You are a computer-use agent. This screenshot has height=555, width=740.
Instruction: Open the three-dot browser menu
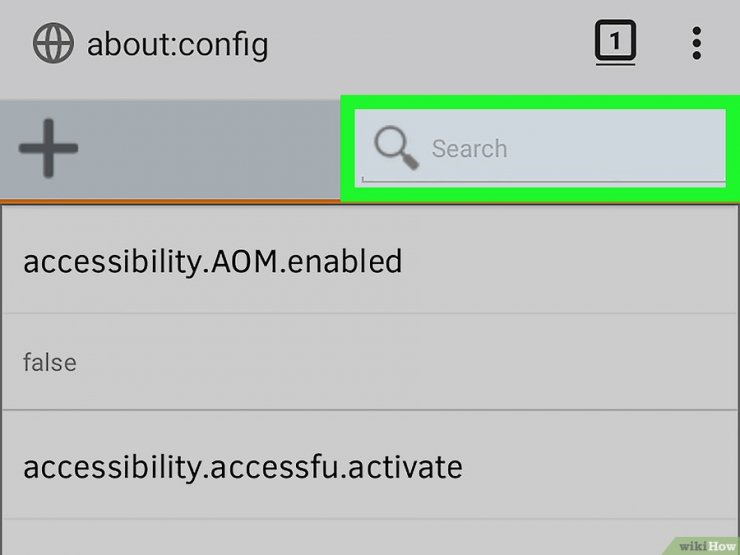[697, 43]
